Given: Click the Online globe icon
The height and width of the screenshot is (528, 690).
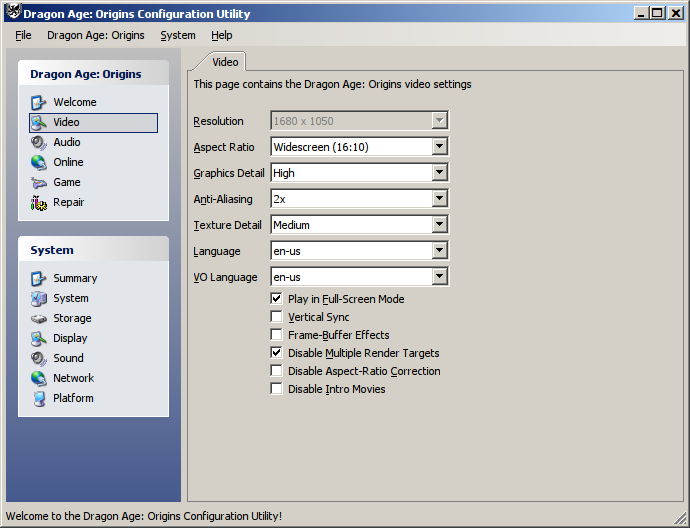Looking at the screenshot, I should pos(39,162).
